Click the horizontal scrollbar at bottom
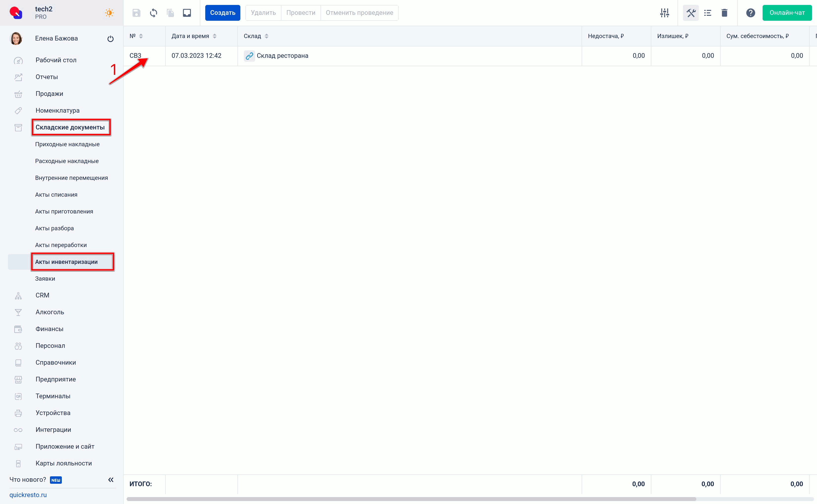The height and width of the screenshot is (504, 817). [x=411, y=499]
